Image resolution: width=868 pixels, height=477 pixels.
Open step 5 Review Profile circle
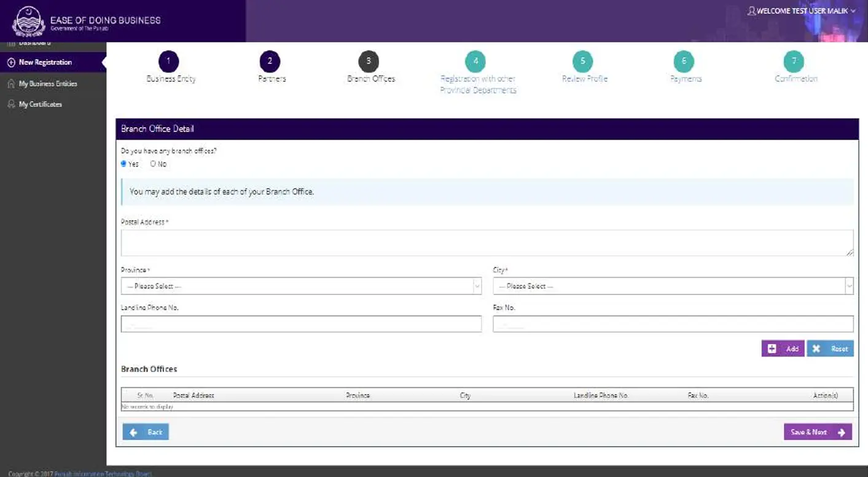click(x=582, y=61)
